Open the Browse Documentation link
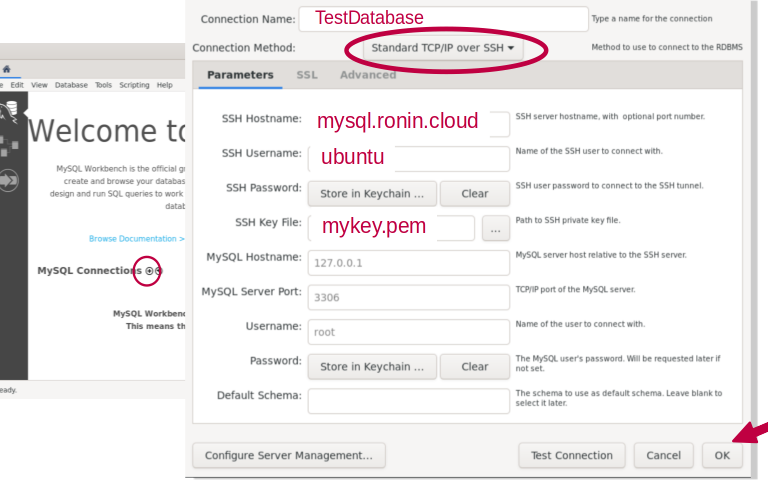Viewport: 768px width, 480px height. click(x=136, y=239)
